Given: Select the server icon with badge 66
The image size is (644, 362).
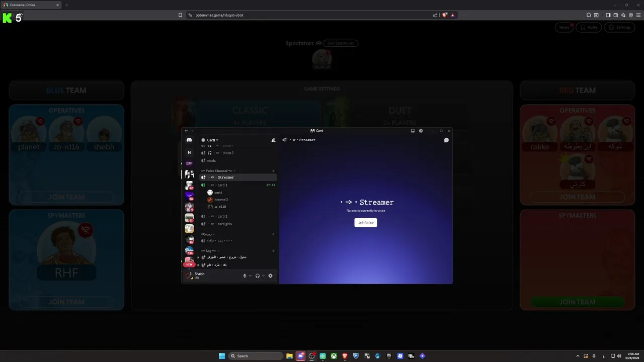Looking at the screenshot, I should pos(189,196).
